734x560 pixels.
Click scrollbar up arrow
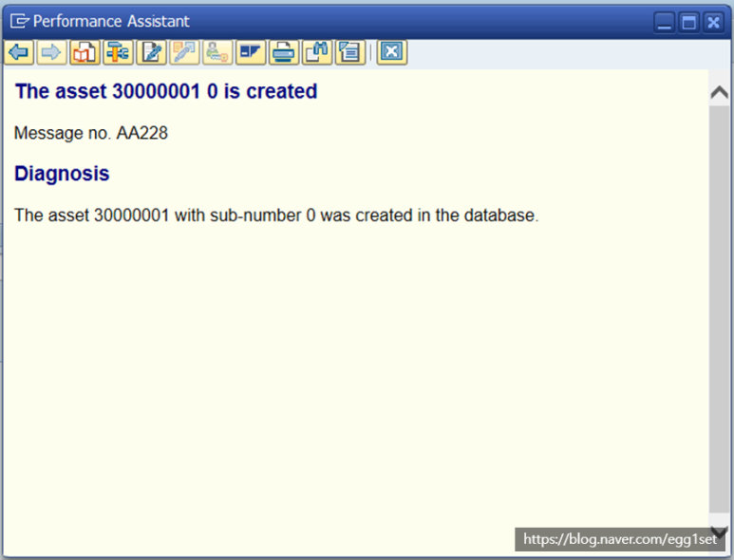pyautogui.click(x=720, y=93)
